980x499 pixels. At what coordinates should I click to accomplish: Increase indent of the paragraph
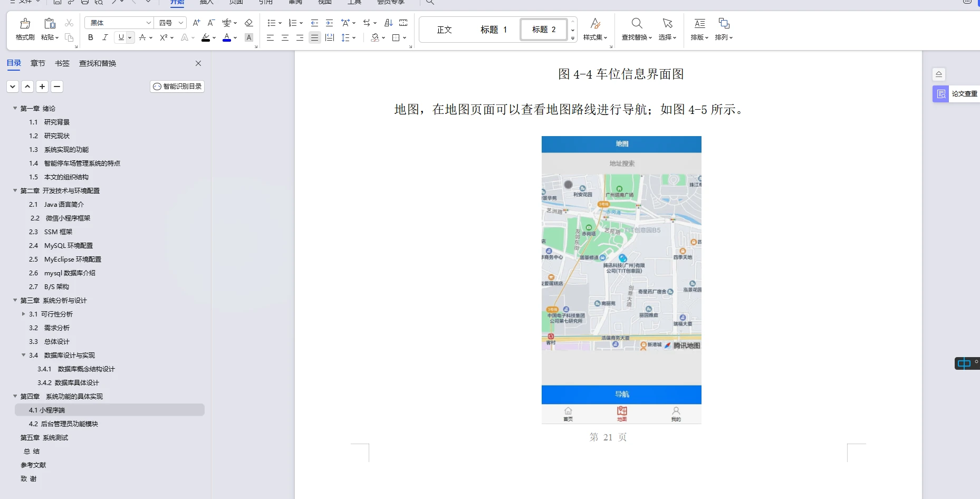pyautogui.click(x=329, y=23)
